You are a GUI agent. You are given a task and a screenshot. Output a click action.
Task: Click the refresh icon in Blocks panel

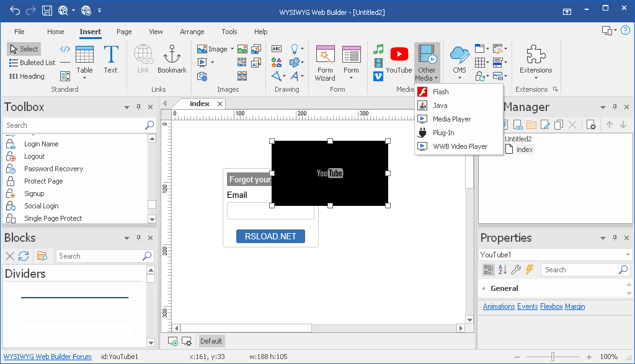pyautogui.click(x=24, y=256)
